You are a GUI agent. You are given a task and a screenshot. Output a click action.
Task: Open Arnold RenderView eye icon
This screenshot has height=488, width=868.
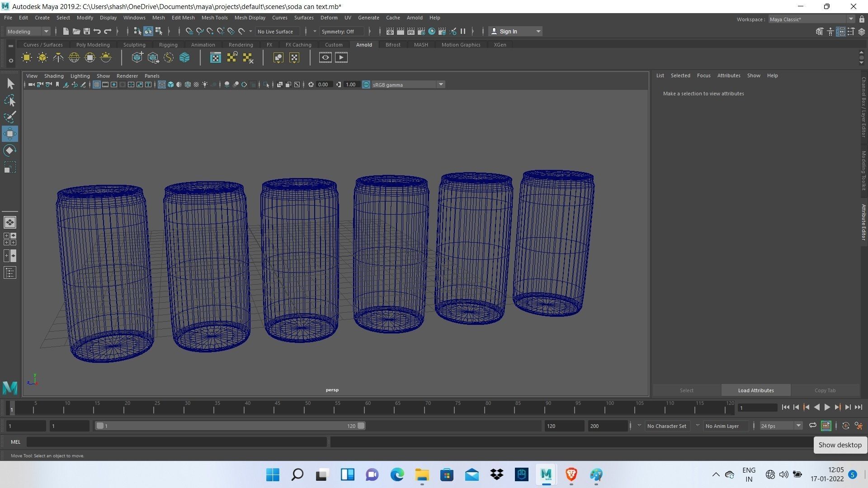coord(325,57)
